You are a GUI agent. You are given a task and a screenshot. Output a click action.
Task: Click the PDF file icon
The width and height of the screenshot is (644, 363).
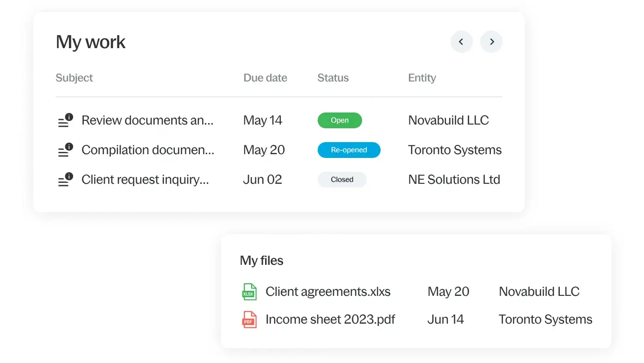pyautogui.click(x=249, y=319)
